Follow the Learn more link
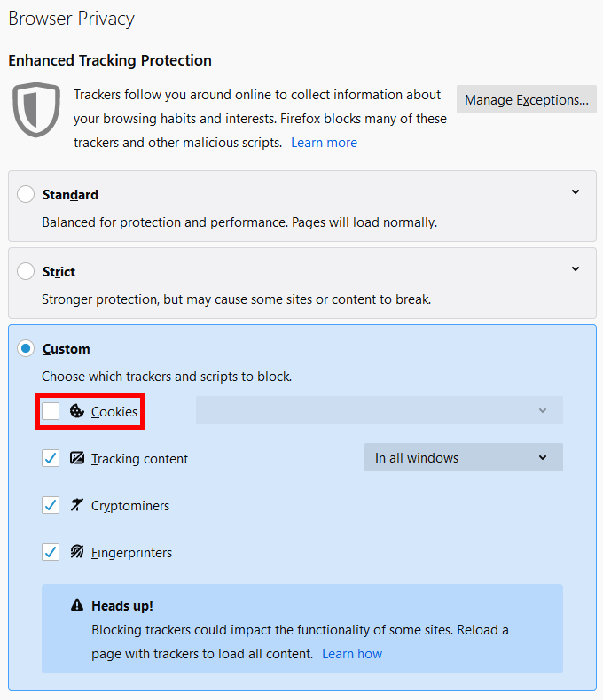Image resolution: width=603 pixels, height=700 pixels. point(324,143)
